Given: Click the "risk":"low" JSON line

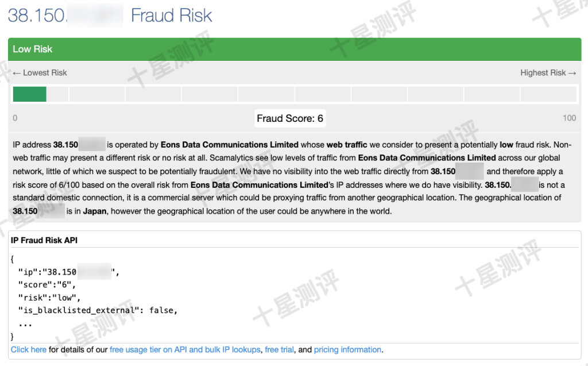Looking at the screenshot, I should (x=49, y=298).
